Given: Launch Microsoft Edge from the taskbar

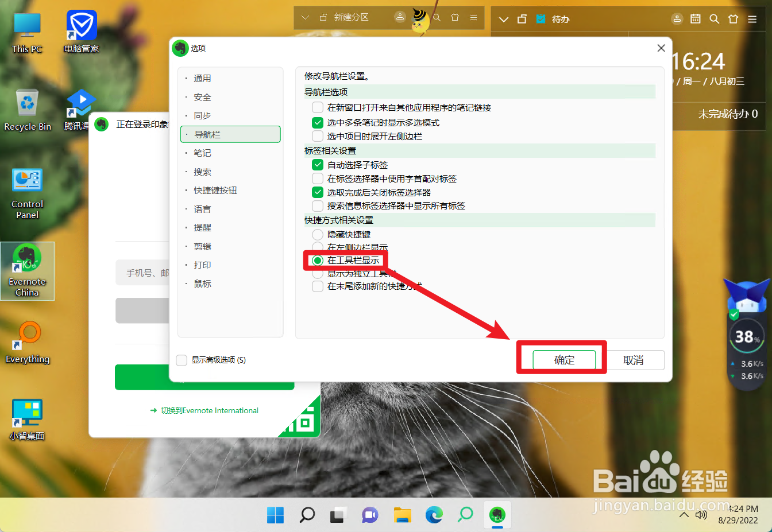Looking at the screenshot, I should pos(434,515).
